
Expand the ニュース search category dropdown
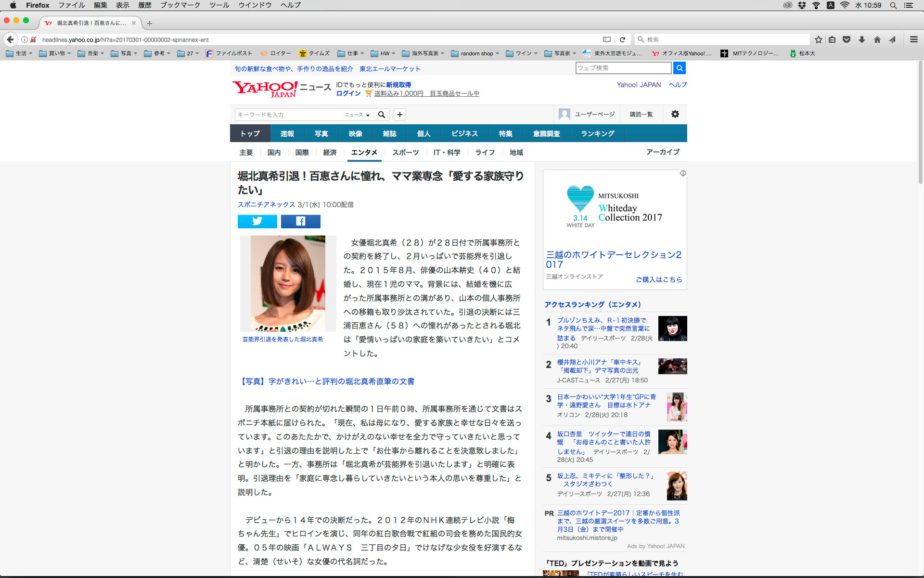tap(357, 115)
